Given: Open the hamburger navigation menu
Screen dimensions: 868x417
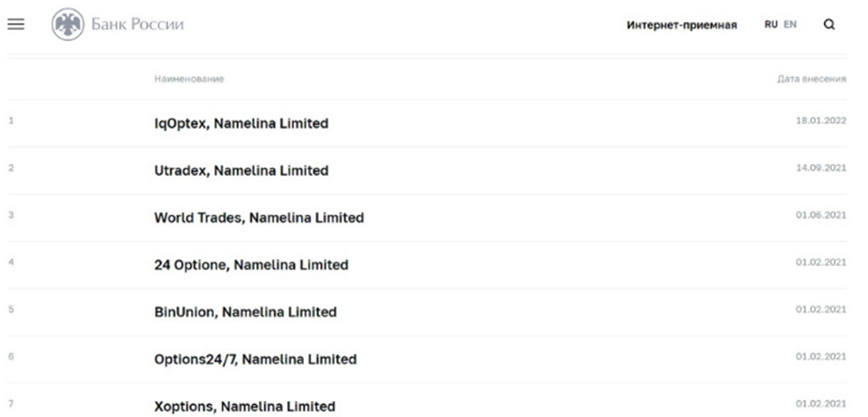Looking at the screenshot, I should coord(16,24).
